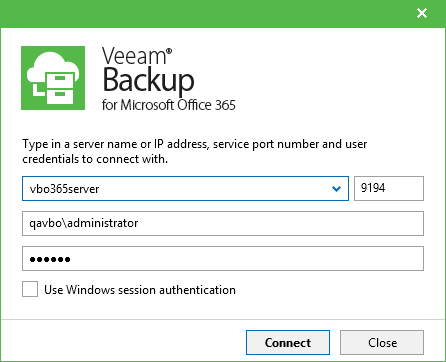Click the "for Microsoft Office 365" subtitle
The height and width of the screenshot is (362, 446).
pyautogui.click(x=169, y=105)
